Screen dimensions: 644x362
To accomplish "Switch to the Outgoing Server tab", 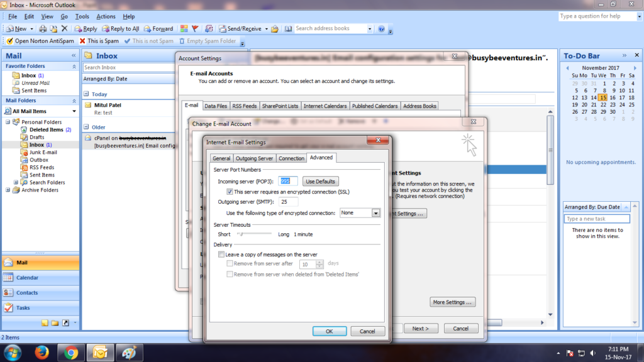I will click(254, 158).
